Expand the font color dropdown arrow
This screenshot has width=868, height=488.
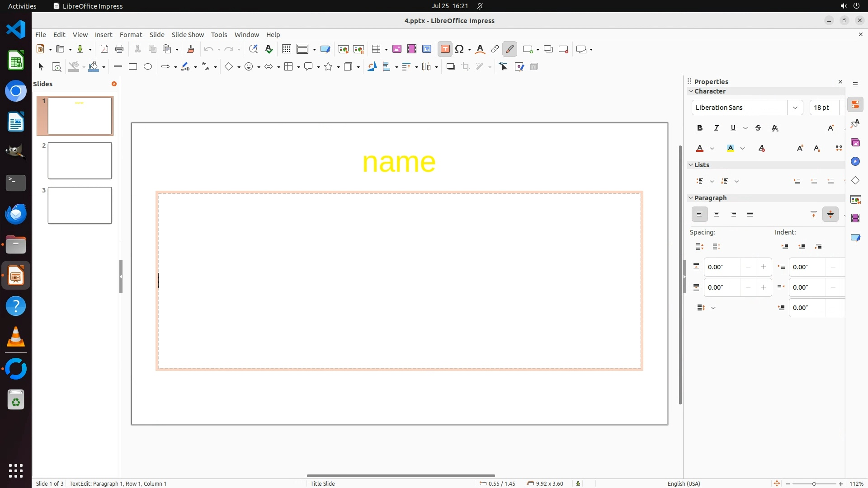(x=712, y=149)
